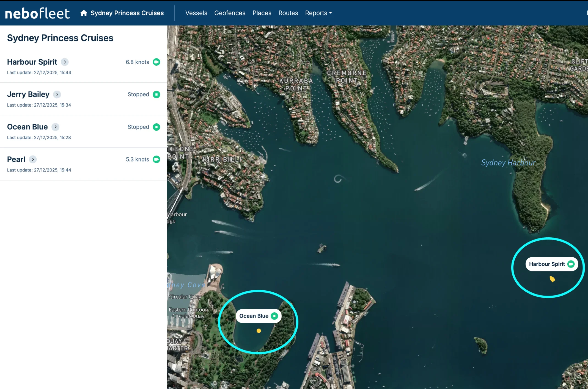Open the Routes navigation item
This screenshot has width=588, height=389.
[288, 13]
